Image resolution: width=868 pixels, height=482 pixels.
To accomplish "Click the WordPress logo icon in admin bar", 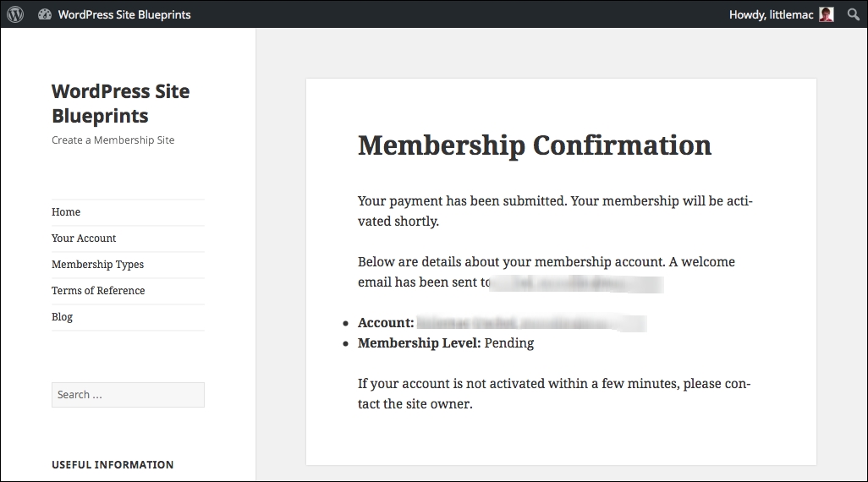I will tap(15, 14).
